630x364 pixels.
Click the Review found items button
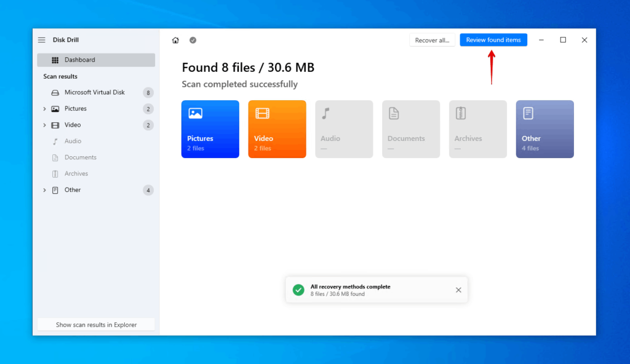(493, 39)
